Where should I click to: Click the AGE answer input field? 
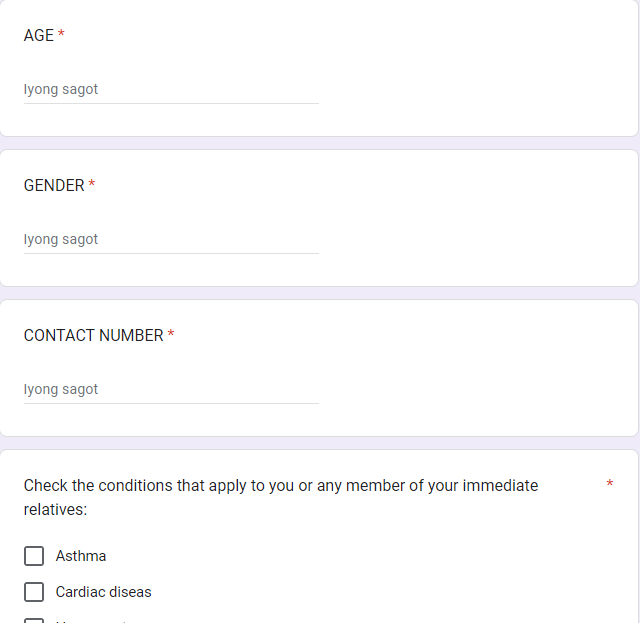pyautogui.click(x=171, y=89)
